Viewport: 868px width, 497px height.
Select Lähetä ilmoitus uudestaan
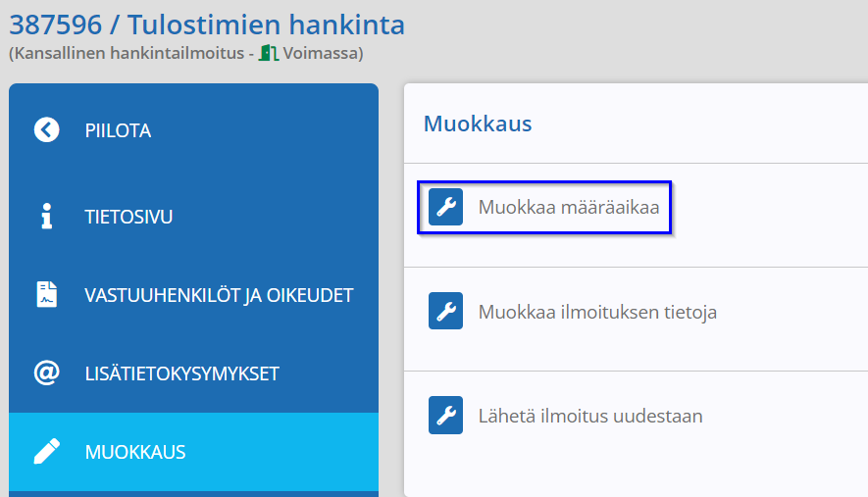point(590,416)
